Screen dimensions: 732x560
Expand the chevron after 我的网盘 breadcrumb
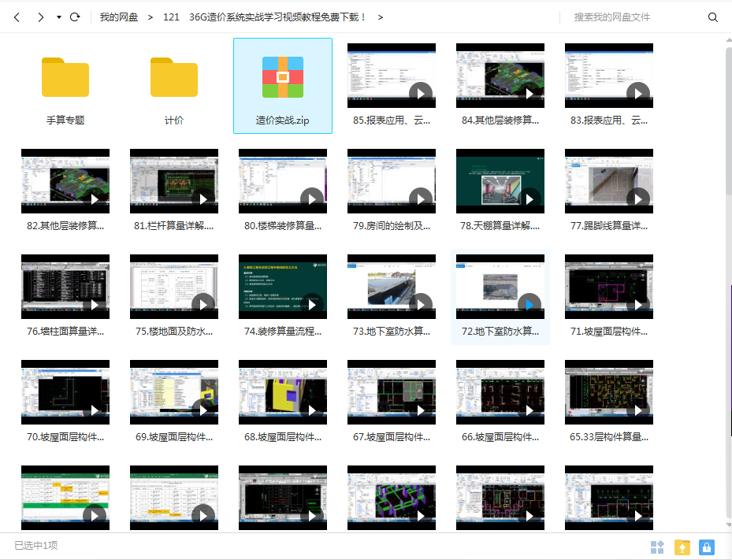(150, 17)
